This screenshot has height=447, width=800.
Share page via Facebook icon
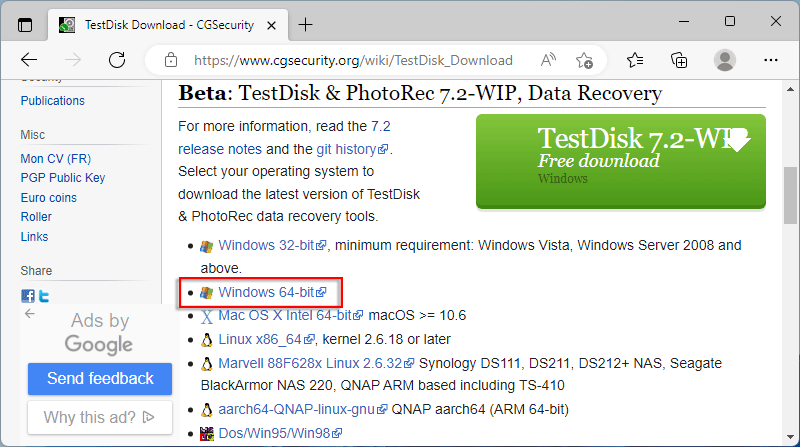click(x=28, y=296)
